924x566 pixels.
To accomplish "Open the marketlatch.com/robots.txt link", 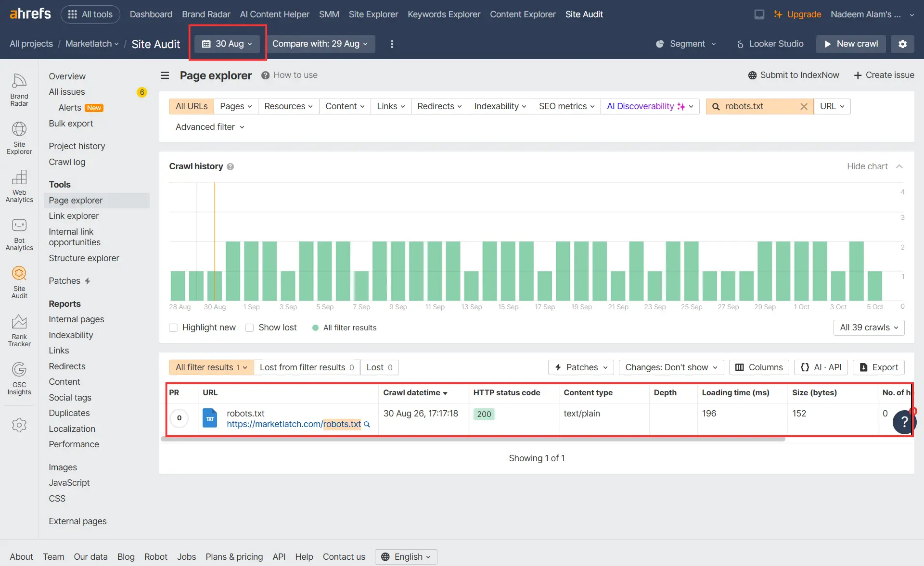I will pos(294,424).
